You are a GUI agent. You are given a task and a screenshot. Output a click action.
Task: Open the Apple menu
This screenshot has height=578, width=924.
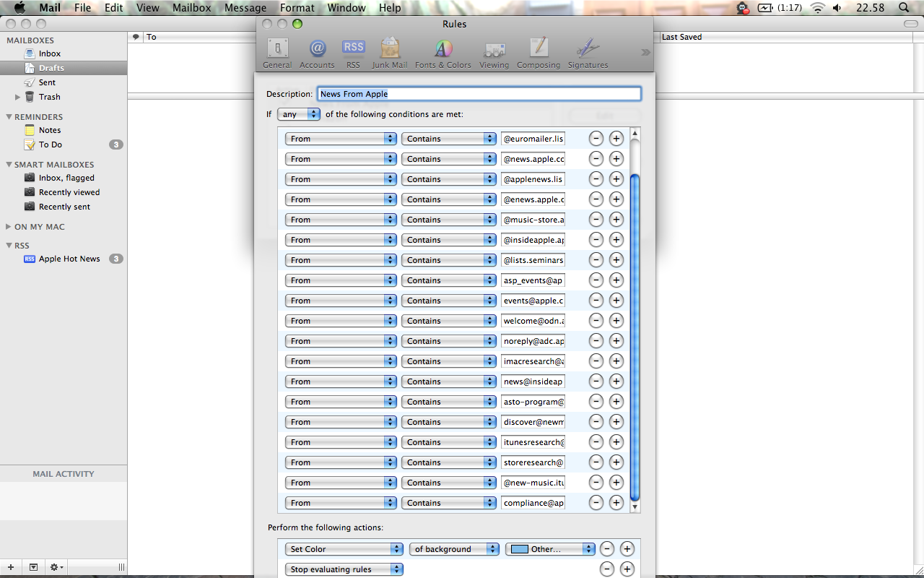pos(19,8)
